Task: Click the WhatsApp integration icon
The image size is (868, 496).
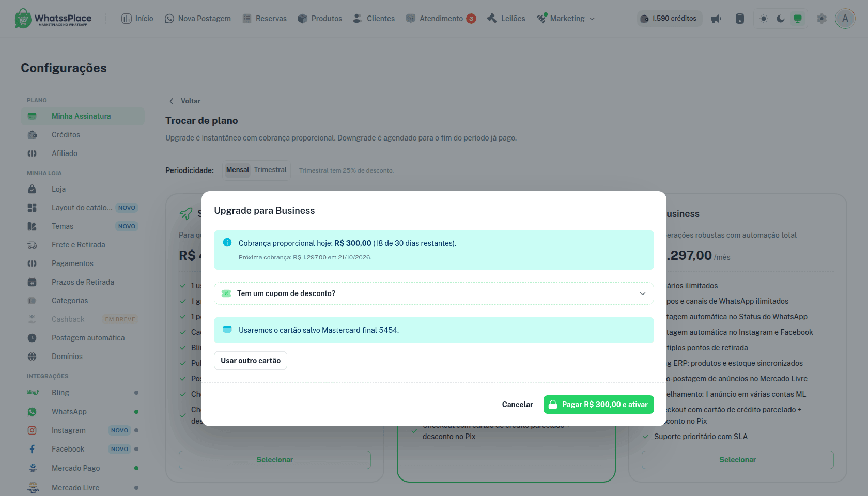Action: (x=32, y=412)
